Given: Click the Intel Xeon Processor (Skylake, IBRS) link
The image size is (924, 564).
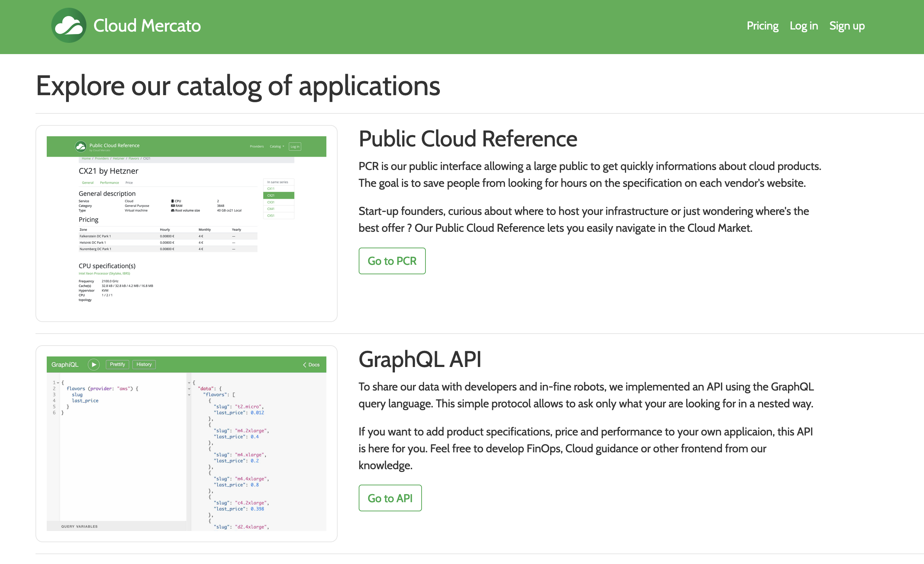Looking at the screenshot, I should tap(104, 274).
